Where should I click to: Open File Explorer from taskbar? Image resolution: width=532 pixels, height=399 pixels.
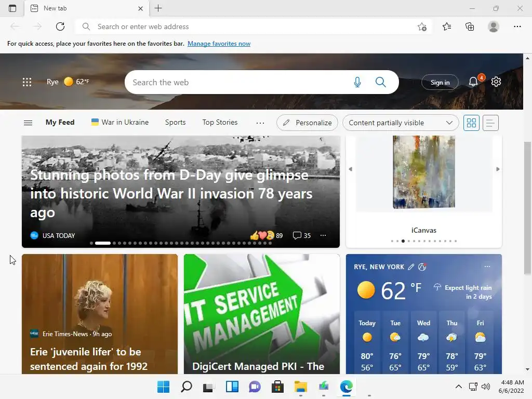(301, 387)
